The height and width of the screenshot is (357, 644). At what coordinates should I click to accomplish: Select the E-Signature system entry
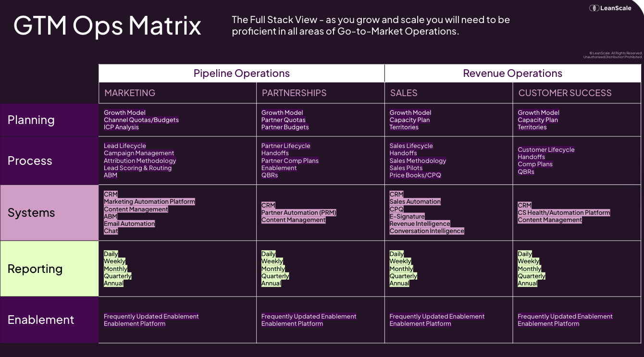coord(407,216)
